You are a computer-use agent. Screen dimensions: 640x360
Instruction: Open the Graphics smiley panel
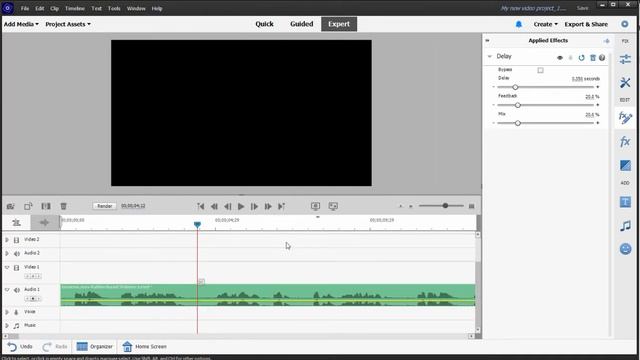tap(625, 249)
